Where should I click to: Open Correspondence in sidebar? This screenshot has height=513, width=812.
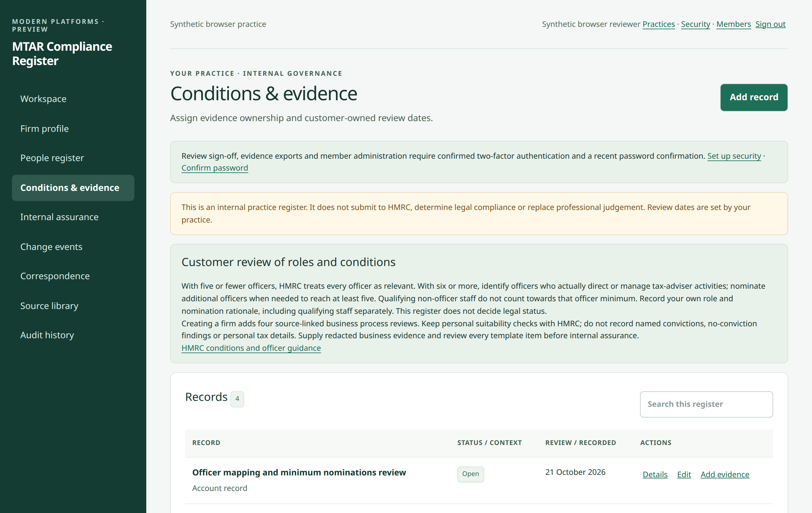point(73,276)
